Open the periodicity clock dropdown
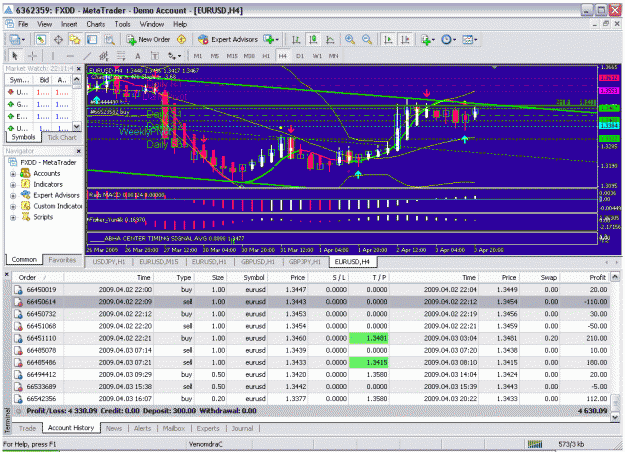The height and width of the screenshot is (452, 625). pyautogui.click(x=448, y=39)
